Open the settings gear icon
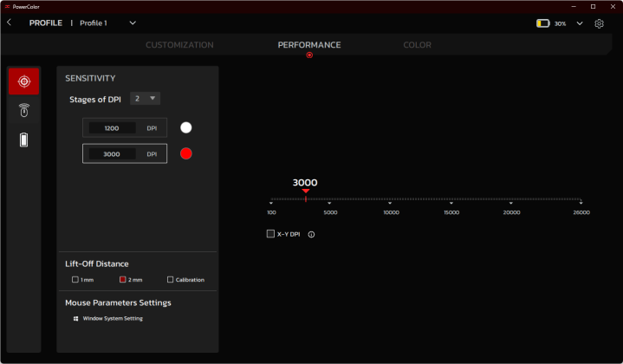Image resolution: width=623 pixels, height=364 pixels. tap(599, 23)
